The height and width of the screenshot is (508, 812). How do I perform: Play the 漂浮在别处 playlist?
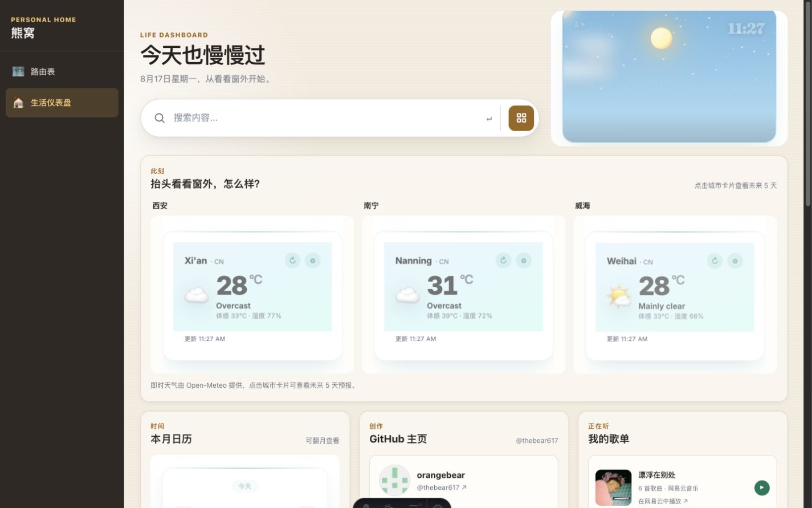click(762, 487)
